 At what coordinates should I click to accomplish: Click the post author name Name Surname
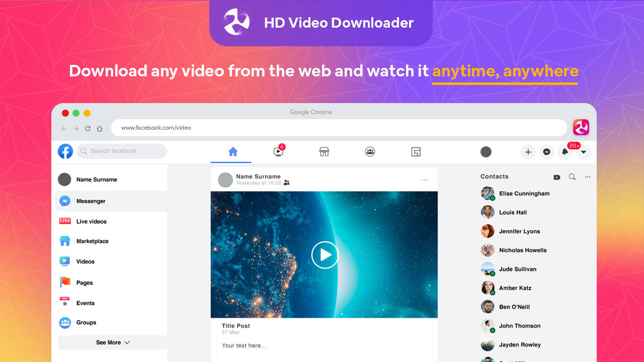(258, 176)
